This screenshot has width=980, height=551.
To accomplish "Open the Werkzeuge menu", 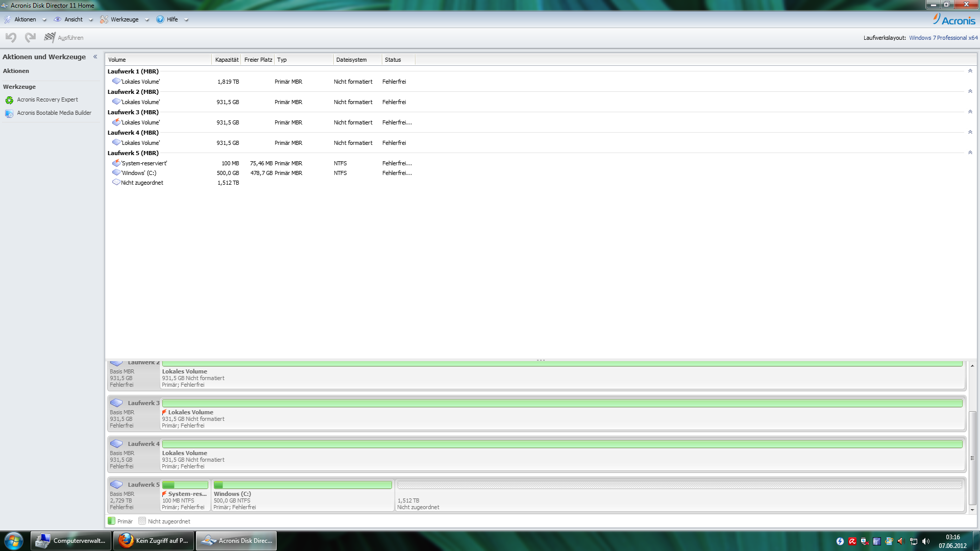I will tap(124, 19).
